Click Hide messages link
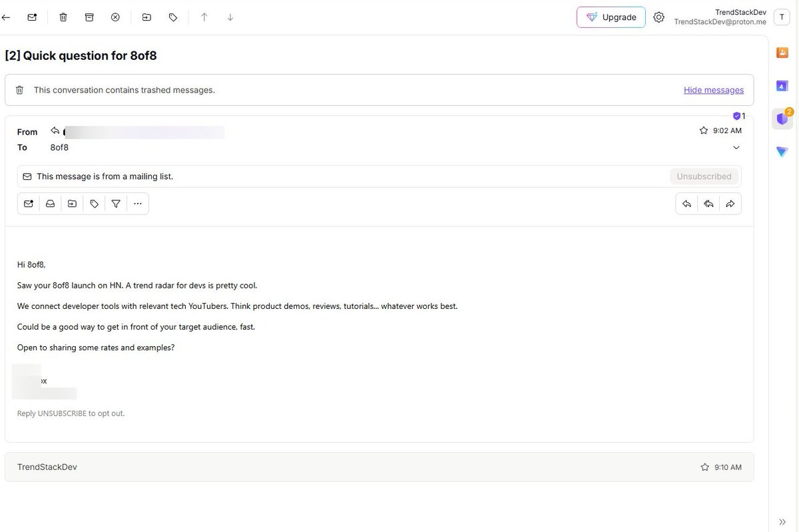 point(714,90)
